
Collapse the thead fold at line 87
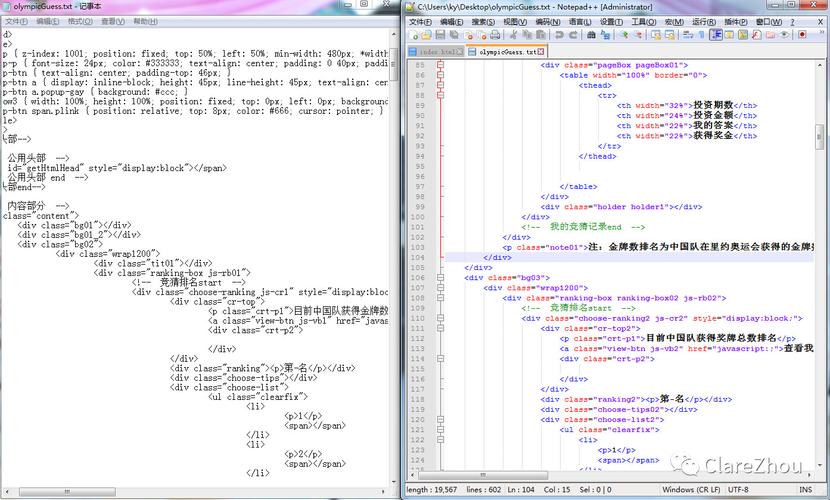[x=440, y=85]
